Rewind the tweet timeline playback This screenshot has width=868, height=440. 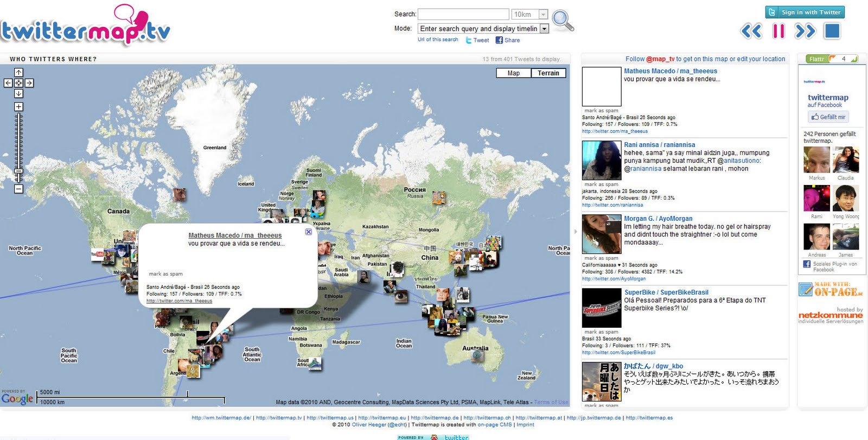click(751, 31)
